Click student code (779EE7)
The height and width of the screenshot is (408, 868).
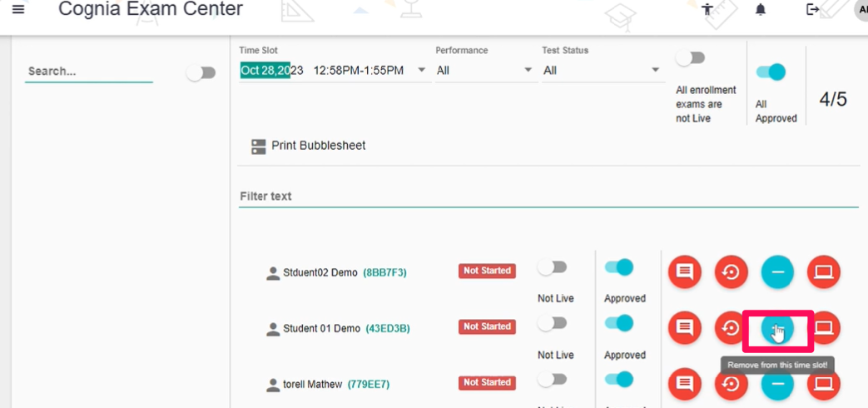pos(368,384)
